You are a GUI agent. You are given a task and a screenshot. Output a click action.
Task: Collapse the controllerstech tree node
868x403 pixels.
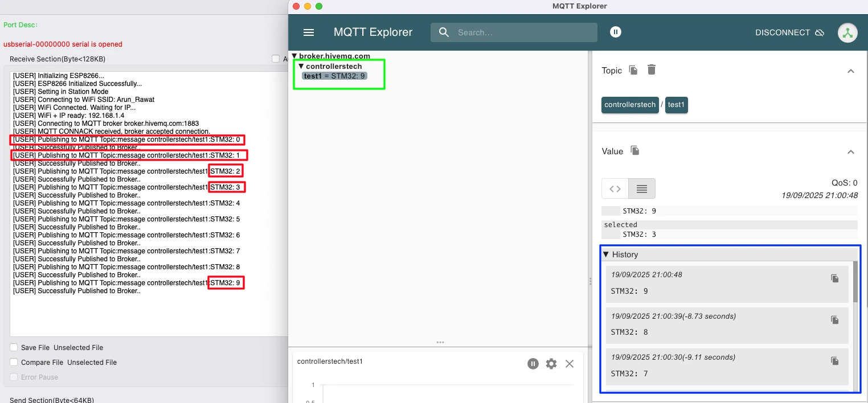[301, 66]
